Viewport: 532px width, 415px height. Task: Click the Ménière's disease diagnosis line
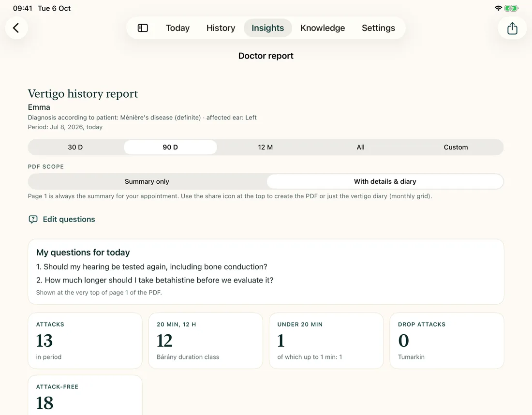142,118
